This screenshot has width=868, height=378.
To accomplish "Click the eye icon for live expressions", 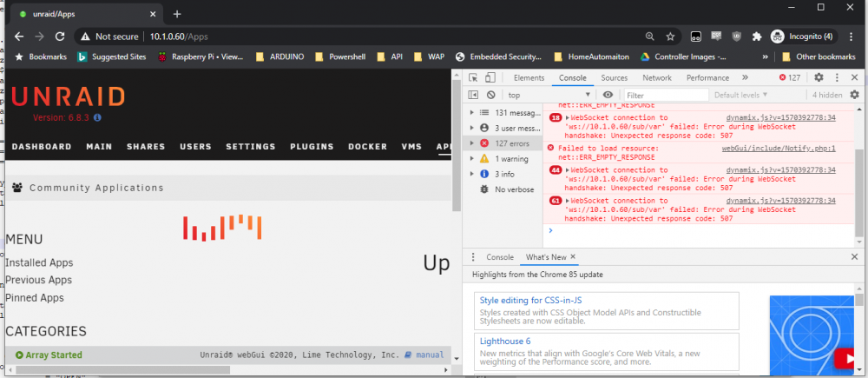I will tap(608, 95).
